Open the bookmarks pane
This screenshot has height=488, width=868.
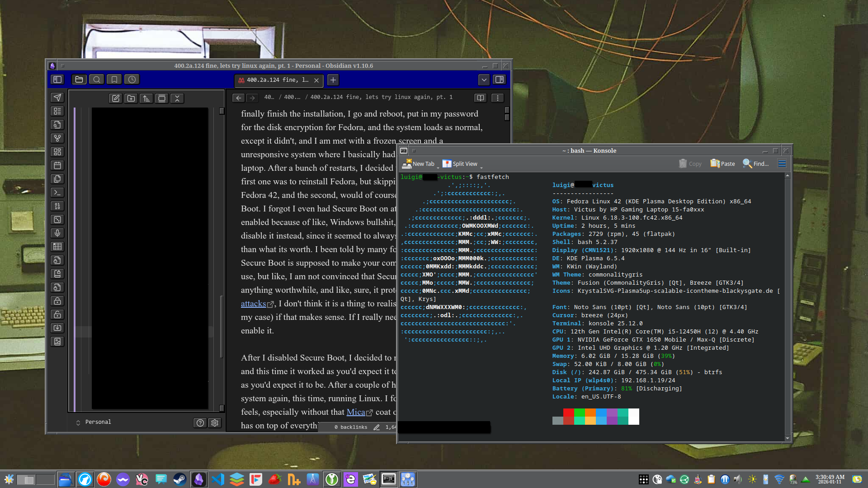tap(114, 80)
